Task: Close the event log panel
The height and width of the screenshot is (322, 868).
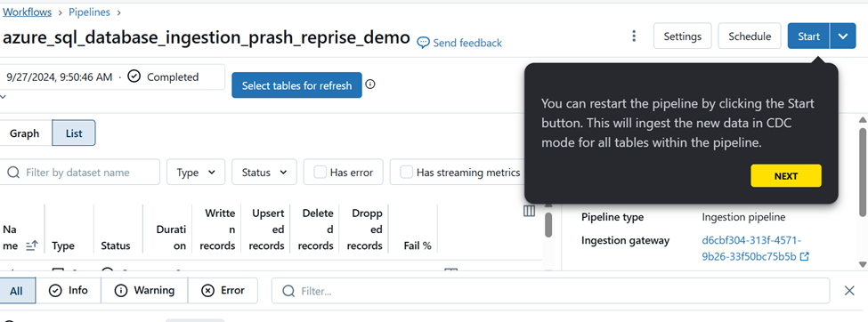Action: coord(849,291)
